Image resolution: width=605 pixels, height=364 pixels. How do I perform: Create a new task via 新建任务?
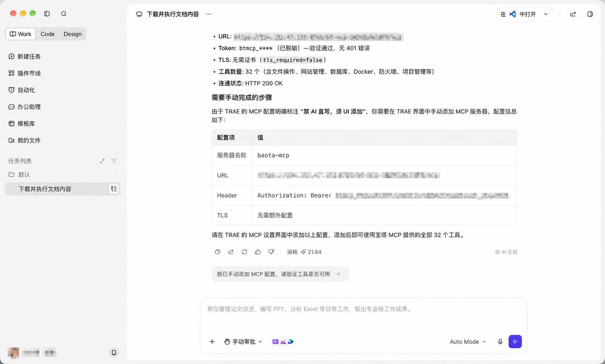[25, 56]
